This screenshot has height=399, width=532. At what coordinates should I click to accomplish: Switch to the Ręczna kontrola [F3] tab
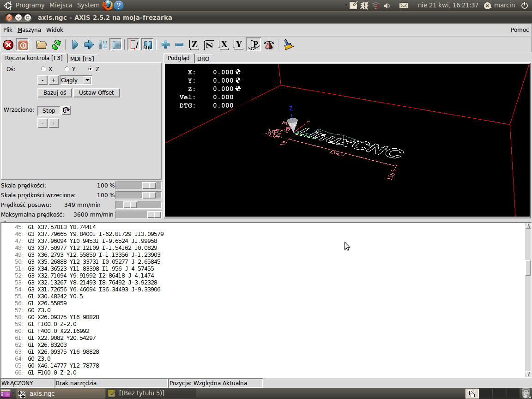(34, 58)
